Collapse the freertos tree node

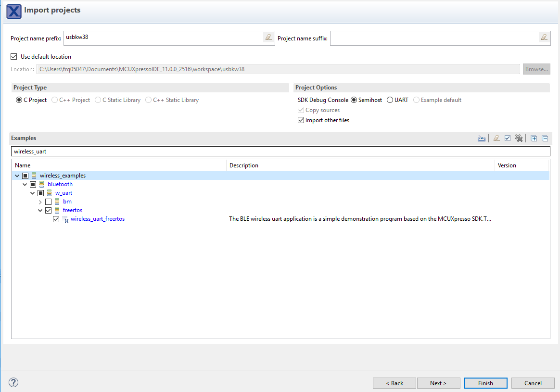(40, 210)
